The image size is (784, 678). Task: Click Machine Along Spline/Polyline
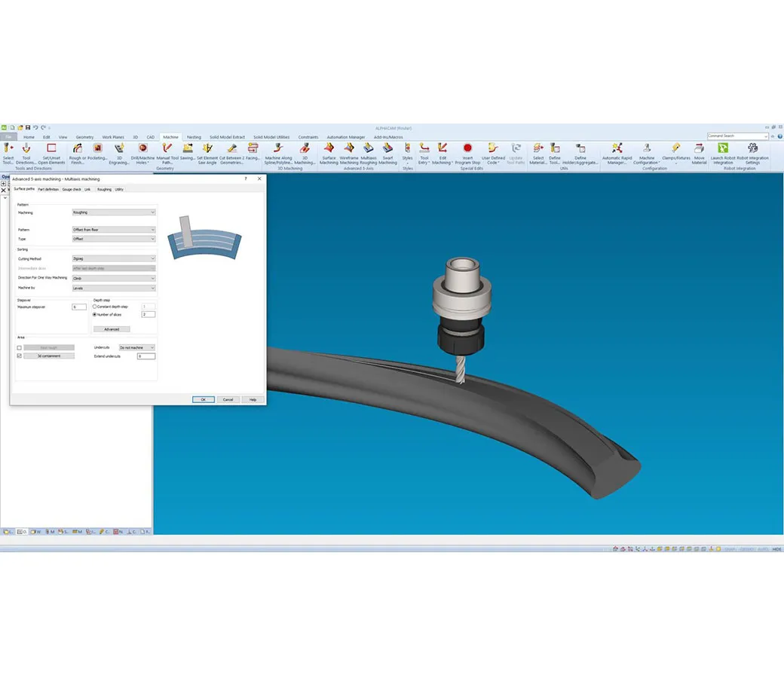(x=278, y=153)
